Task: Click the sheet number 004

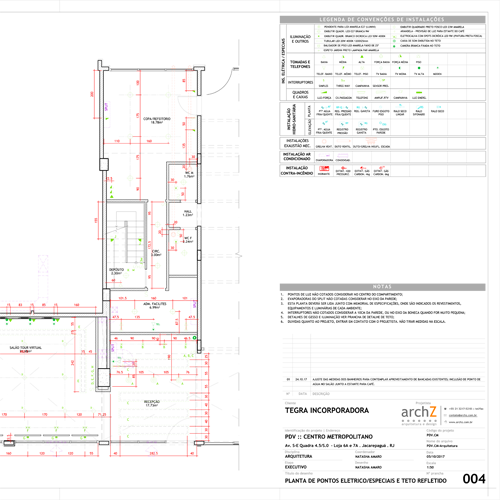Action: point(474,479)
